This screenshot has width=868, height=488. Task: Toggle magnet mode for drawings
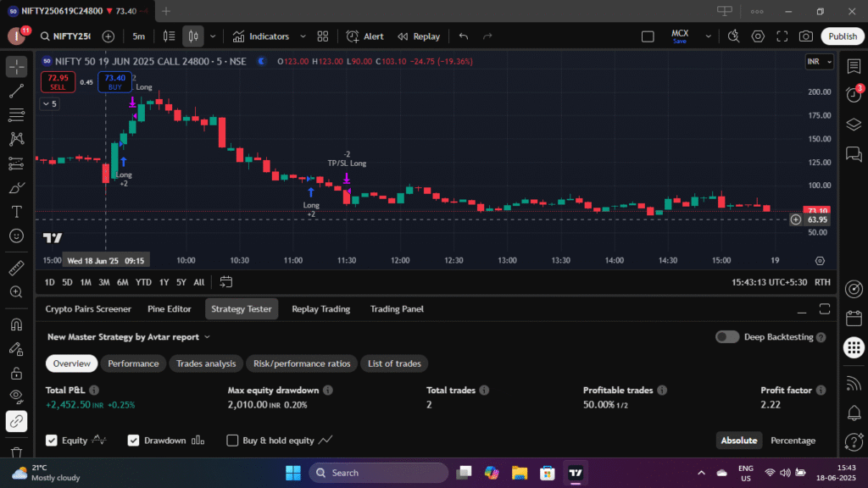(17, 324)
